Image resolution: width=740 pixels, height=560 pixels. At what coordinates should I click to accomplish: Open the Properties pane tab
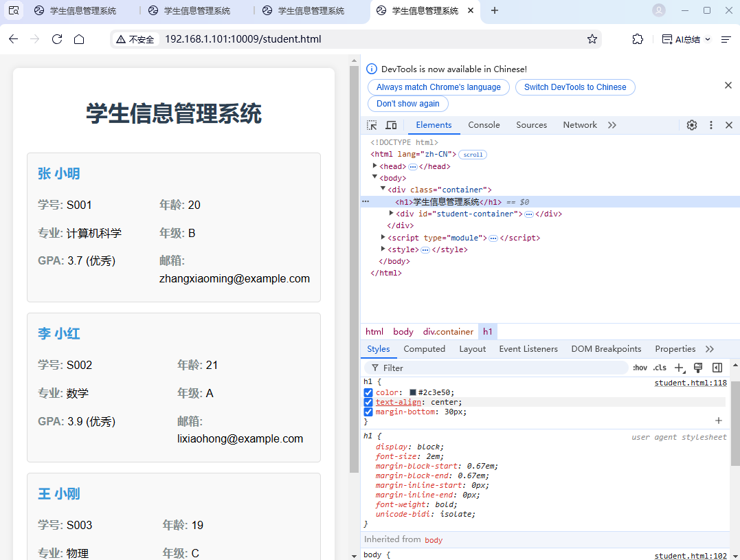coord(675,349)
